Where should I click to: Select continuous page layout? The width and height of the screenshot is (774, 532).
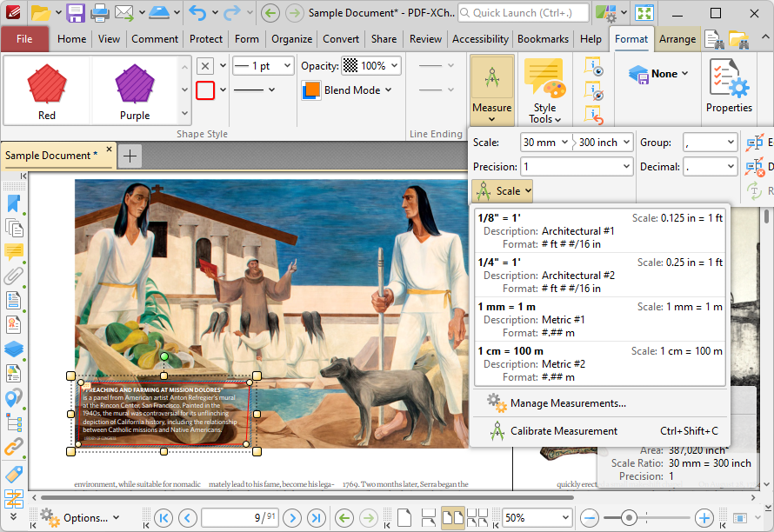pos(429,518)
